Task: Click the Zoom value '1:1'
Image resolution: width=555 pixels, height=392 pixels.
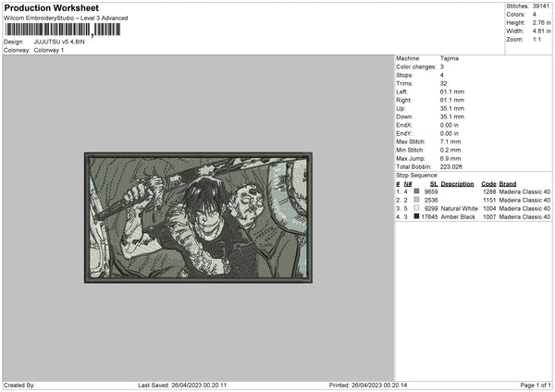Action: (x=536, y=39)
